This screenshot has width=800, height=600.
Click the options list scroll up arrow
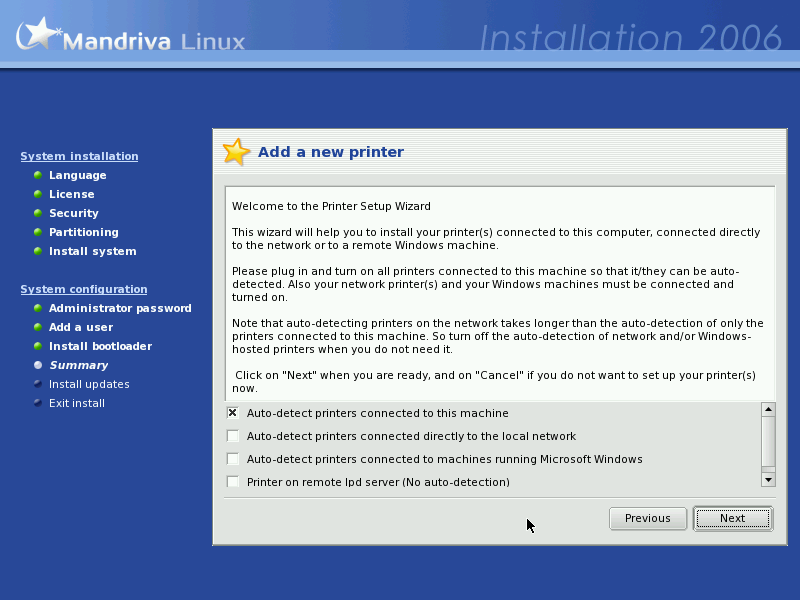coord(768,409)
